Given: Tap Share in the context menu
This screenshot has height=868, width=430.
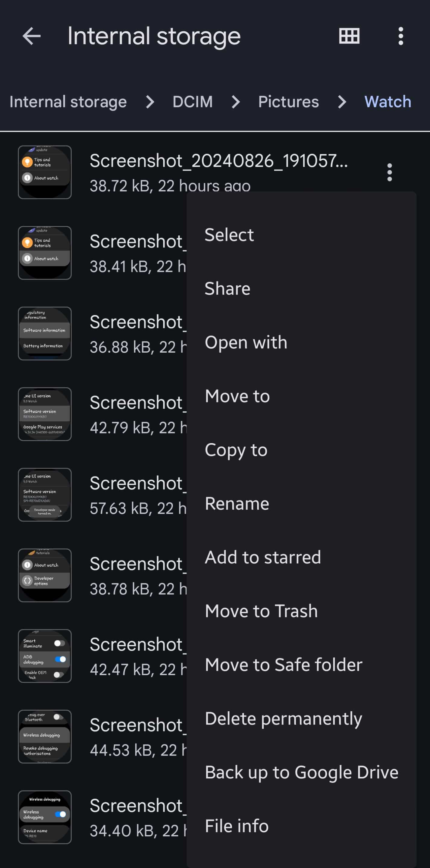Looking at the screenshot, I should click(228, 288).
